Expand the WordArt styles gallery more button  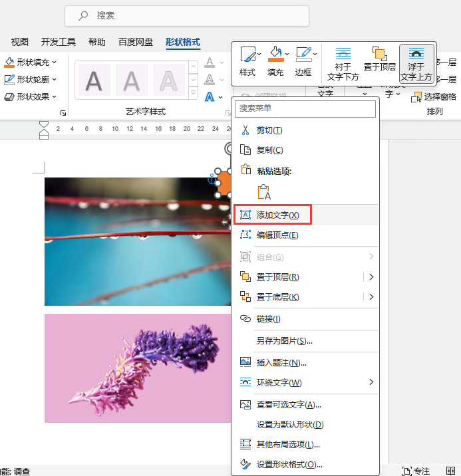pyautogui.click(x=193, y=92)
